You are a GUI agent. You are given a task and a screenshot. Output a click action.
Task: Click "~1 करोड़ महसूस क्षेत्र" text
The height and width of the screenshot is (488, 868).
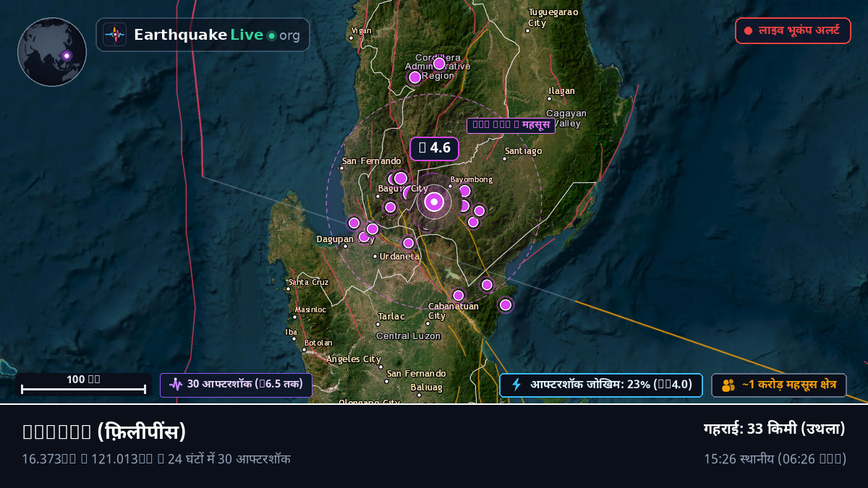click(x=789, y=385)
